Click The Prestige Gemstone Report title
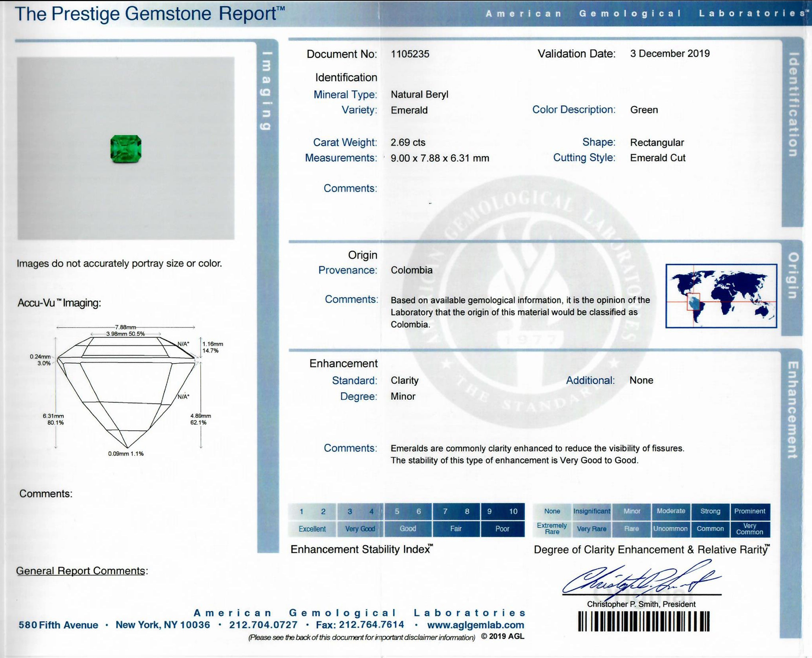The image size is (812, 658). coord(150,14)
